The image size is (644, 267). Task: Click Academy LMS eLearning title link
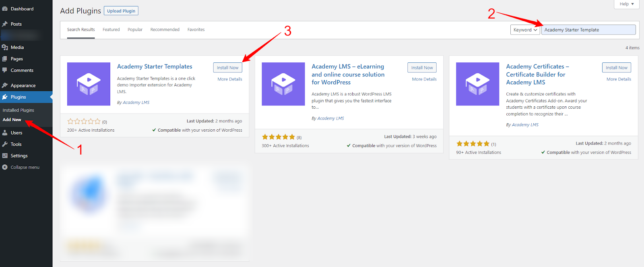pos(348,75)
